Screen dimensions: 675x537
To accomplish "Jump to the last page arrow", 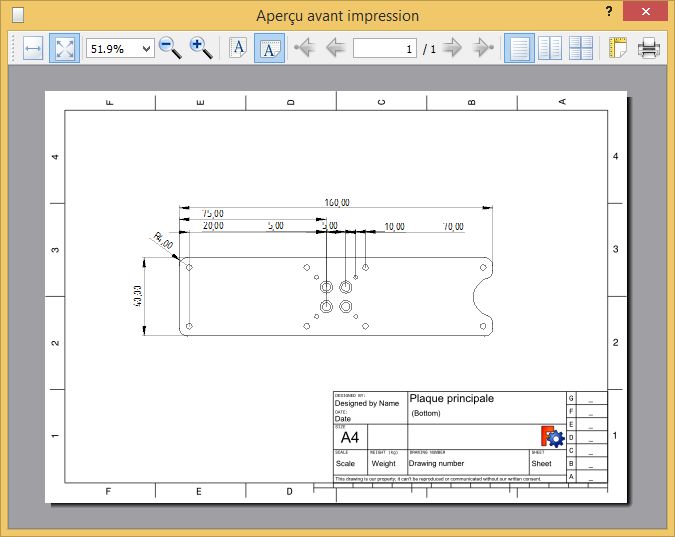I will pyautogui.click(x=483, y=48).
